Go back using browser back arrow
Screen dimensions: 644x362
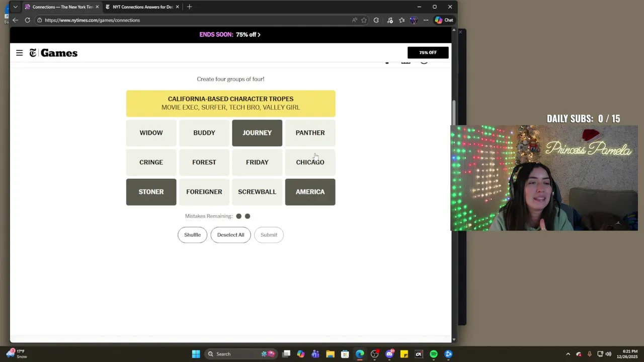pyautogui.click(x=15, y=20)
